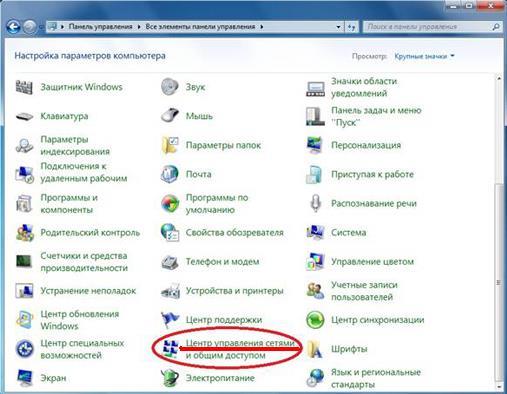Click the Почта mail icon
The height and width of the screenshot is (394, 507).
(170, 174)
